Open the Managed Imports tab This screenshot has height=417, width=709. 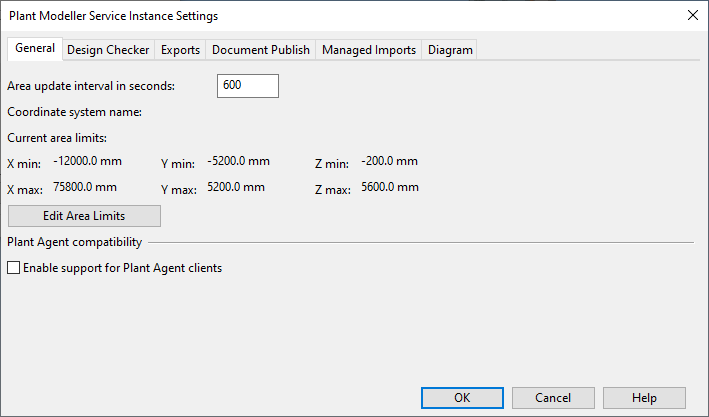369,50
